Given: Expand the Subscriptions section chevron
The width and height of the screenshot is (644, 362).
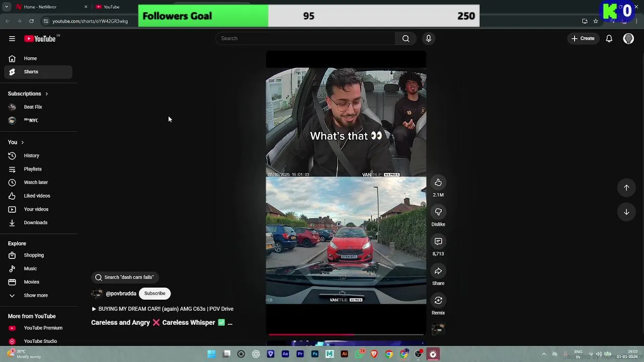Looking at the screenshot, I should [x=46, y=94].
